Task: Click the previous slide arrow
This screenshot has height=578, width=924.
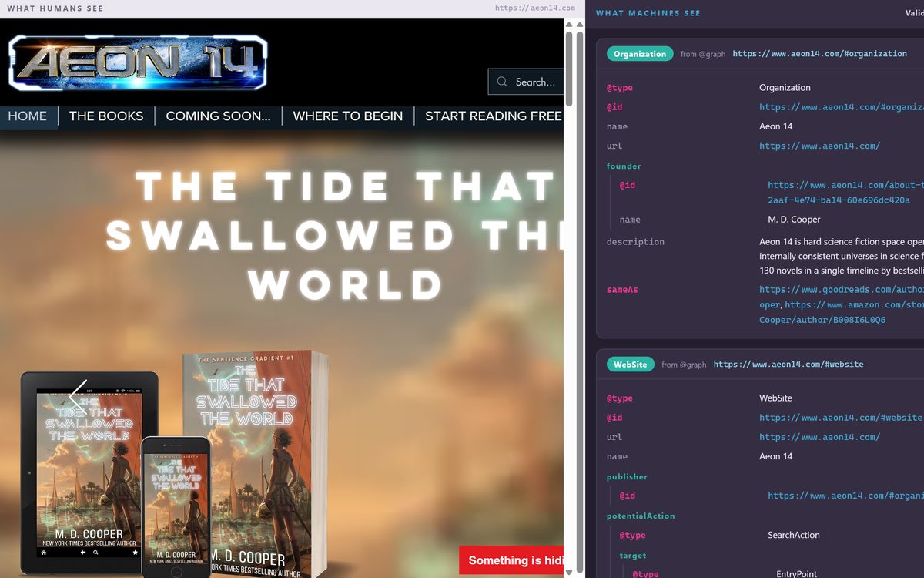Action: [x=78, y=396]
